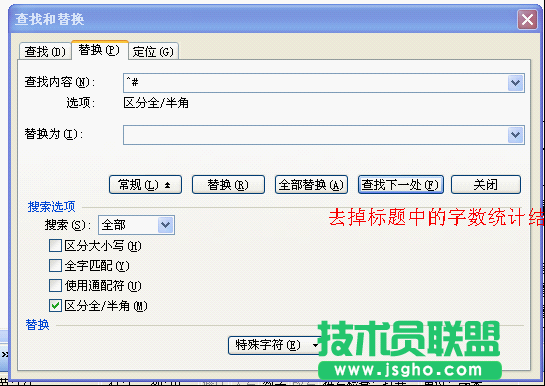Image resolution: width=545 pixels, height=386 pixels.
Task: Click the 关闭 button
Action: [x=486, y=184]
